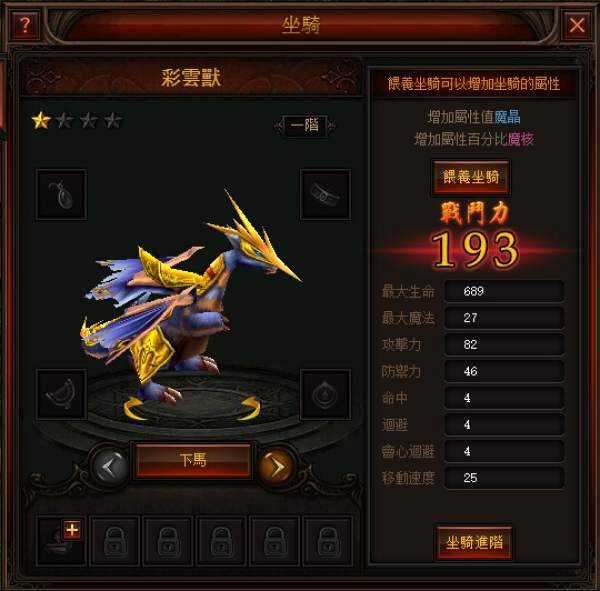Click the fourth grey star
Image resolution: width=600 pixels, height=591 pixels.
[113, 121]
